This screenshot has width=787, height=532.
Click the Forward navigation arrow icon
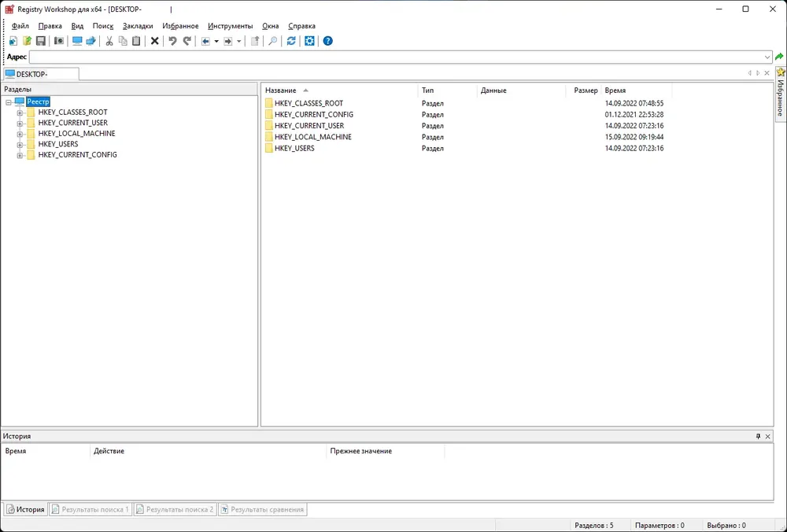(x=228, y=41)
